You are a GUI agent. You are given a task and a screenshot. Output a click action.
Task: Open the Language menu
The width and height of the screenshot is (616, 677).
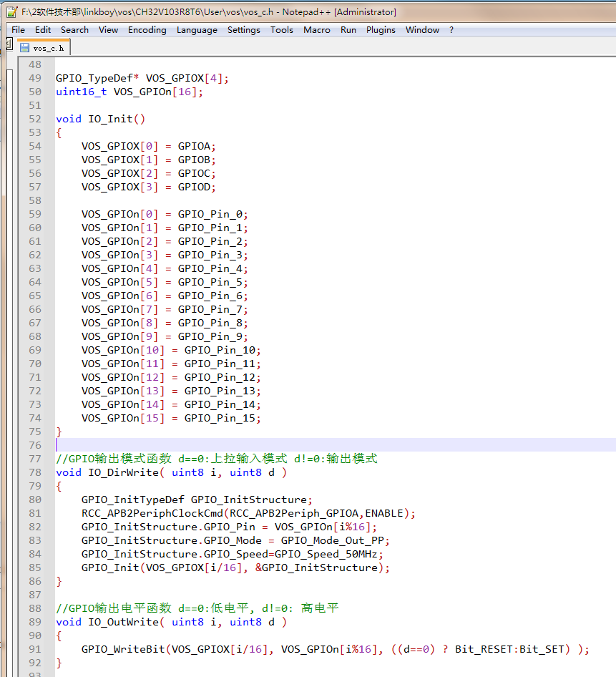[197, 30]
